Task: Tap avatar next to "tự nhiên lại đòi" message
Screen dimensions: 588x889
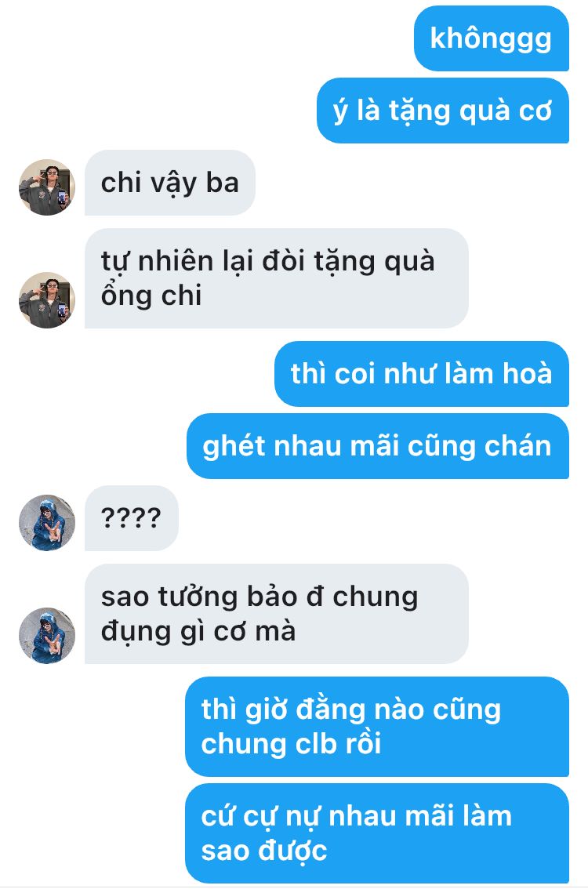Action: point(47,300)
